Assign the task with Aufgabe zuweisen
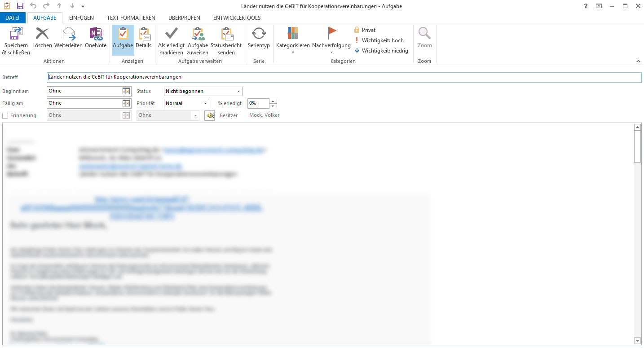 pyautogui.click(x=198, y=40)
